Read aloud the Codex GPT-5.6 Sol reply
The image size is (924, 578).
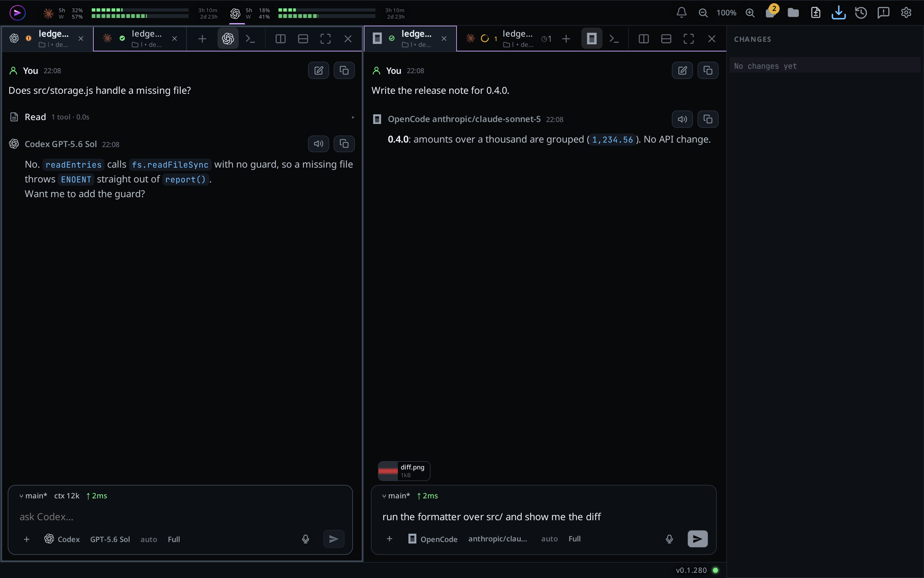(319, 144)
